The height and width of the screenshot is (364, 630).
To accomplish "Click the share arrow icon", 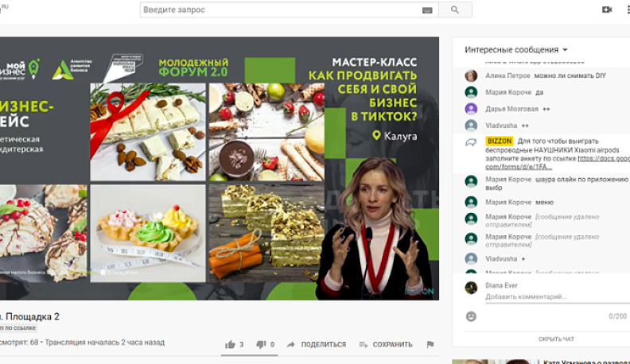I will click(291, 344).
